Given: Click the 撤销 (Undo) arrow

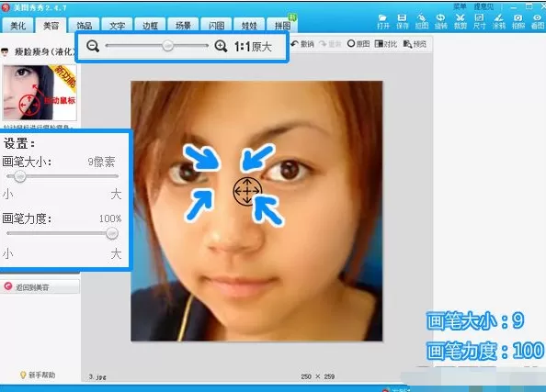Looking at the screenshot, I should tap(302, 44).
